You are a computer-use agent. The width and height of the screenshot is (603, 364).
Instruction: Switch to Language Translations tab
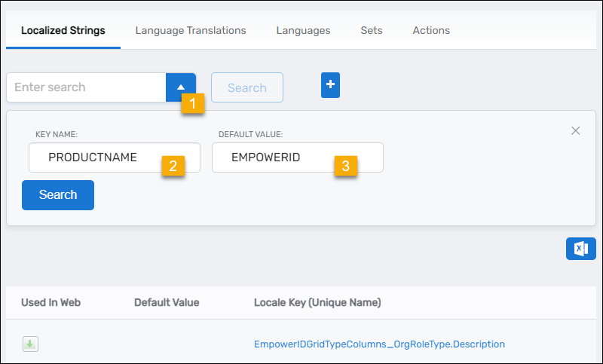click(x=191, y=30)
